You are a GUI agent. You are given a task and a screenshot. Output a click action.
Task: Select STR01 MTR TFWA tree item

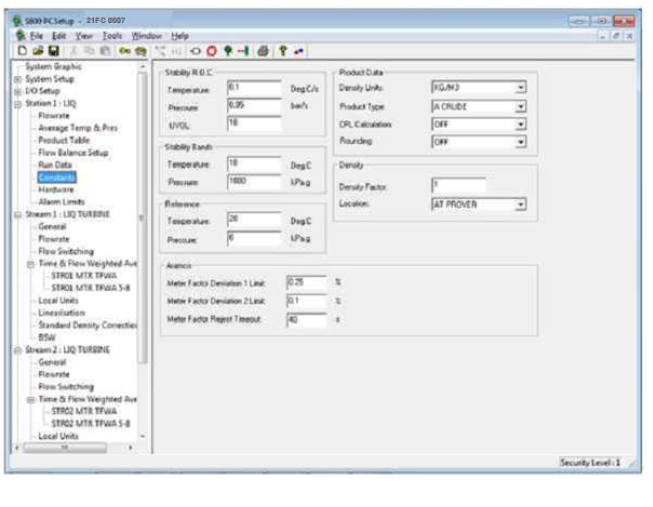click(x=84, y=276)
